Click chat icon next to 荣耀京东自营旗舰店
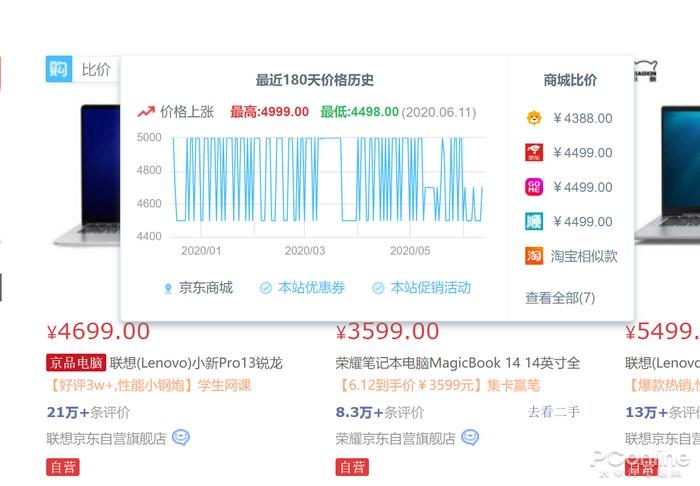700x486 pixels. coord(470,437)
